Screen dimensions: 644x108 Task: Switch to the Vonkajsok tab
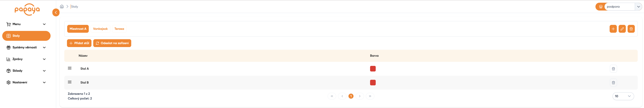pos(100,29)
